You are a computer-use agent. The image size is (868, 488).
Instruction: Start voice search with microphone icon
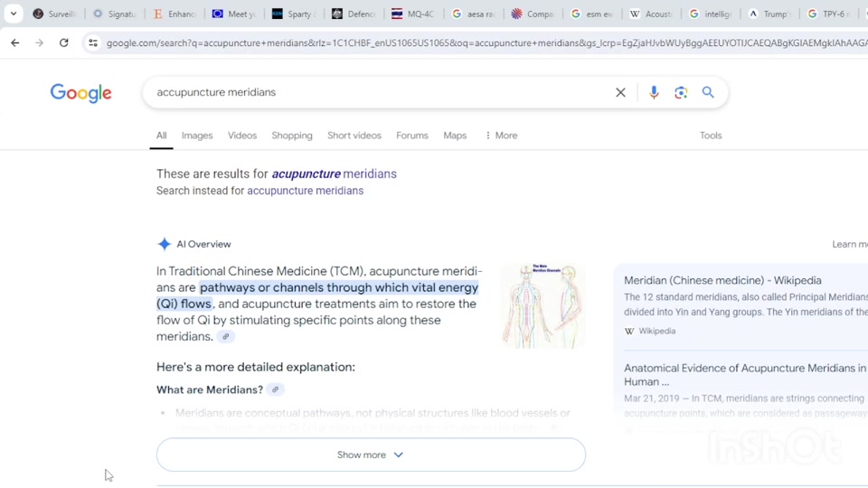pos(654,92)
